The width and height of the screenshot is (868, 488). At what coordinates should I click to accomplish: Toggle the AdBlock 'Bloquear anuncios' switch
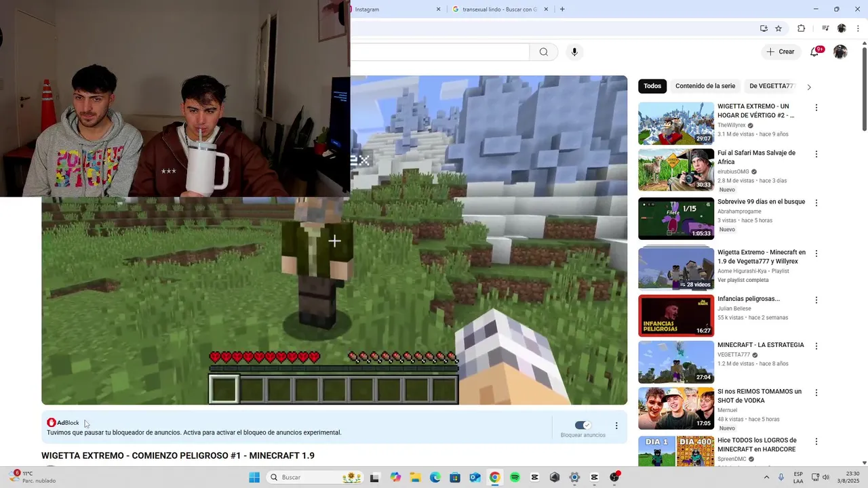click(583, 425)
